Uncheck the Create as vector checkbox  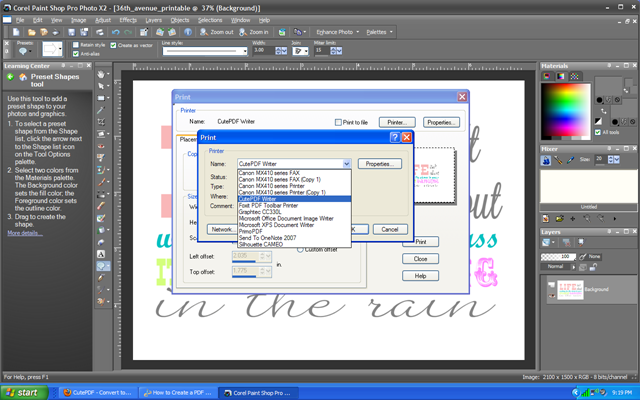tap(113, 45)
